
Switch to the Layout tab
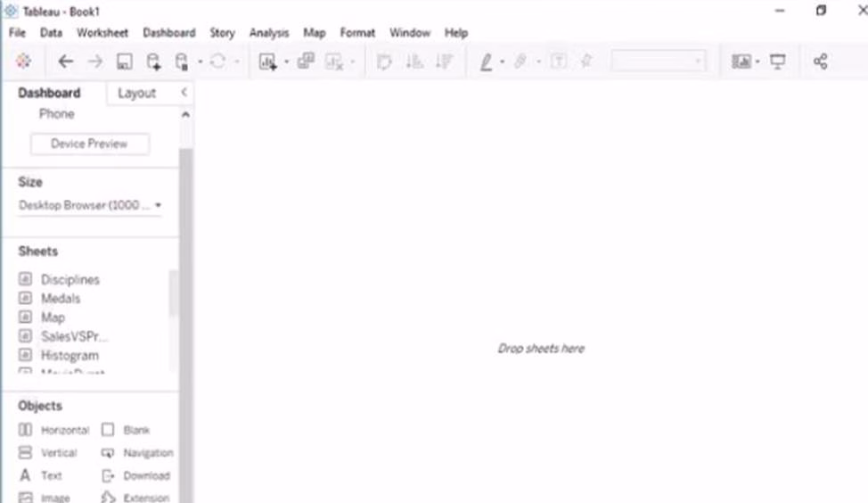(x=136, y=93)
